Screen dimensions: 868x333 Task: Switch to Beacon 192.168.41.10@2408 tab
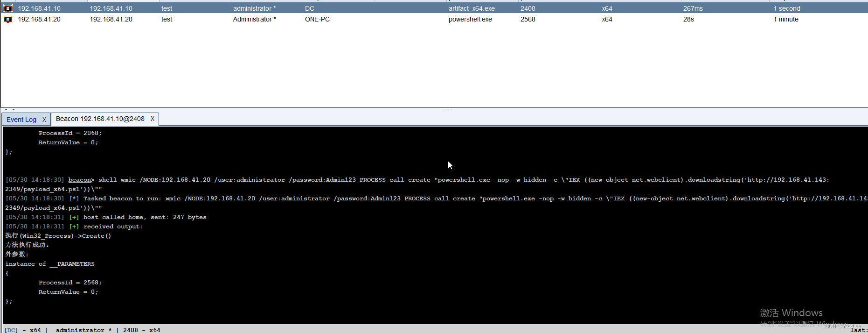tap(100, 119)
